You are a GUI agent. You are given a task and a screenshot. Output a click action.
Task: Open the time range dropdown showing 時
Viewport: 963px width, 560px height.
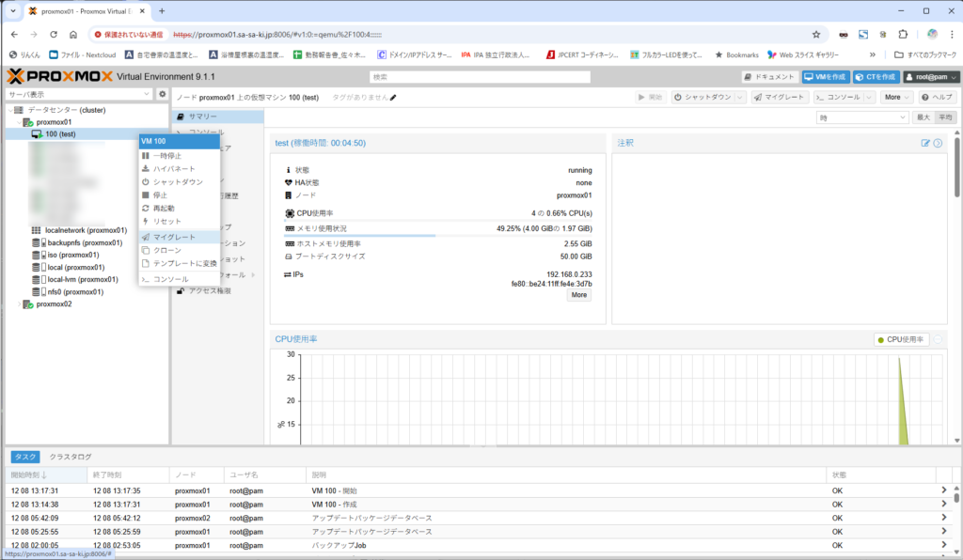(861, 117)
